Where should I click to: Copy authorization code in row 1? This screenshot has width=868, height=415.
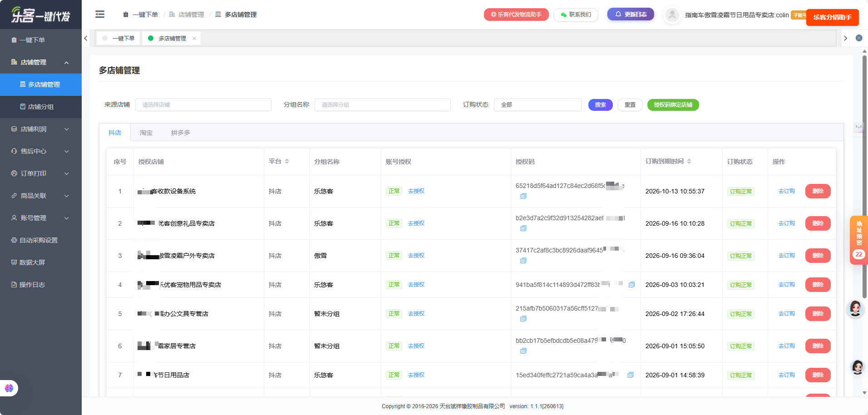(523, 196)
